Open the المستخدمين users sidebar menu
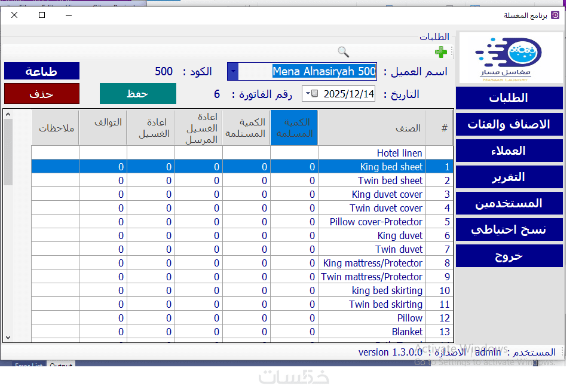Screen dimensions: 588x392 (x=509, y=203)
